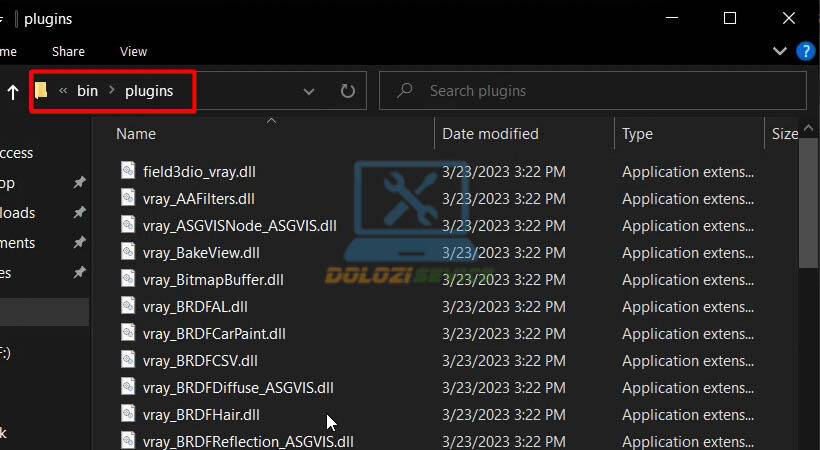Click date modified of vray_BRDFCSV.dll
The image size is (820, 450).
click(x=504, y=361)
